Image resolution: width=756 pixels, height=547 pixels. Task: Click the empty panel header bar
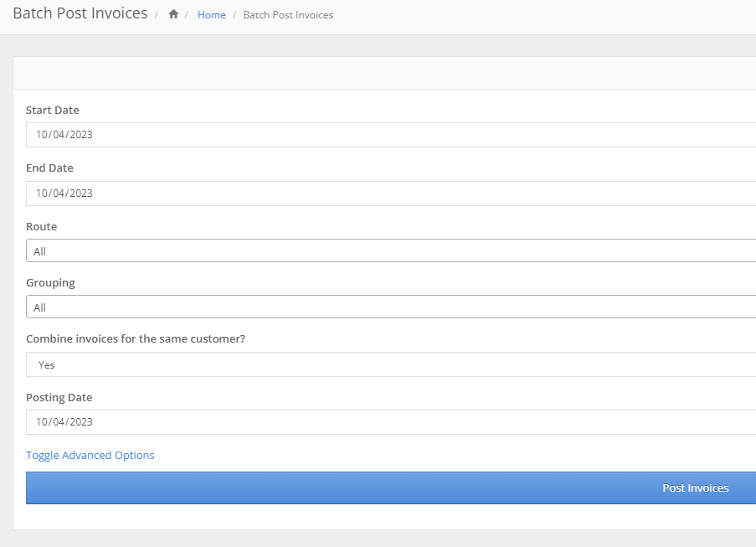click(x=385, y=73)
